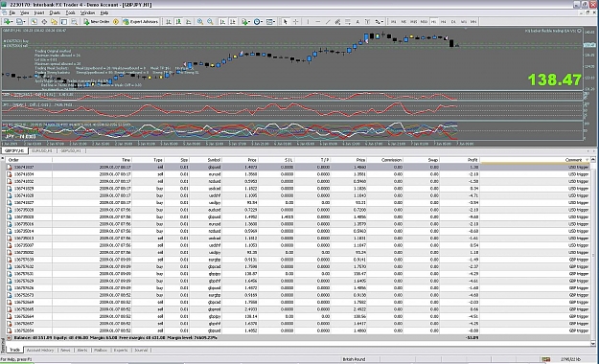This screenshot has width=599, height=364.
Task: Select the Horizontal Line drawing tool
Action: point(318,22)
